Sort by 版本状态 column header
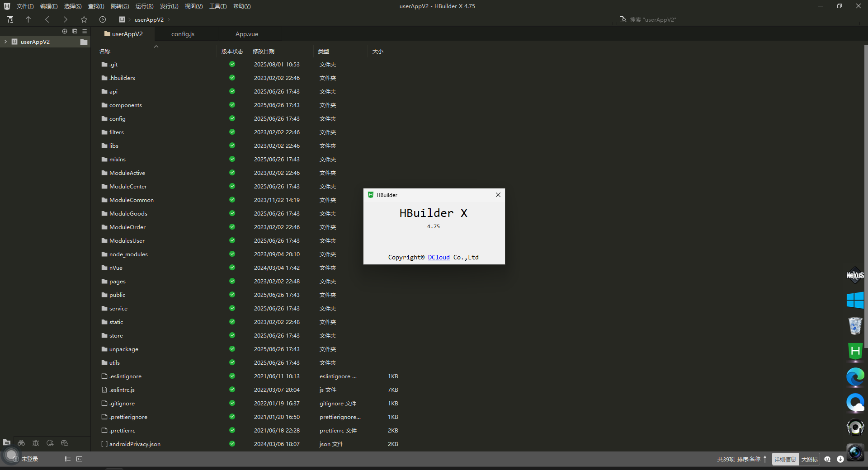The image size is (868, 470). [x=232, y=52]
